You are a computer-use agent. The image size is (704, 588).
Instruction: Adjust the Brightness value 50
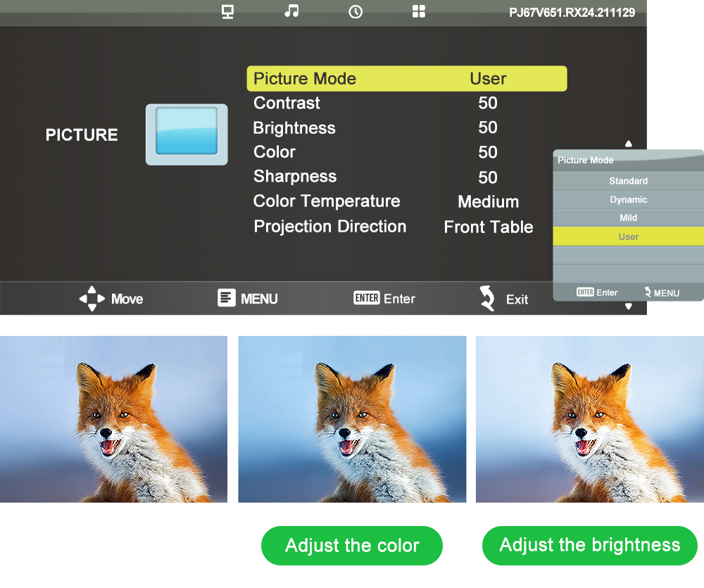click(487, 128)
